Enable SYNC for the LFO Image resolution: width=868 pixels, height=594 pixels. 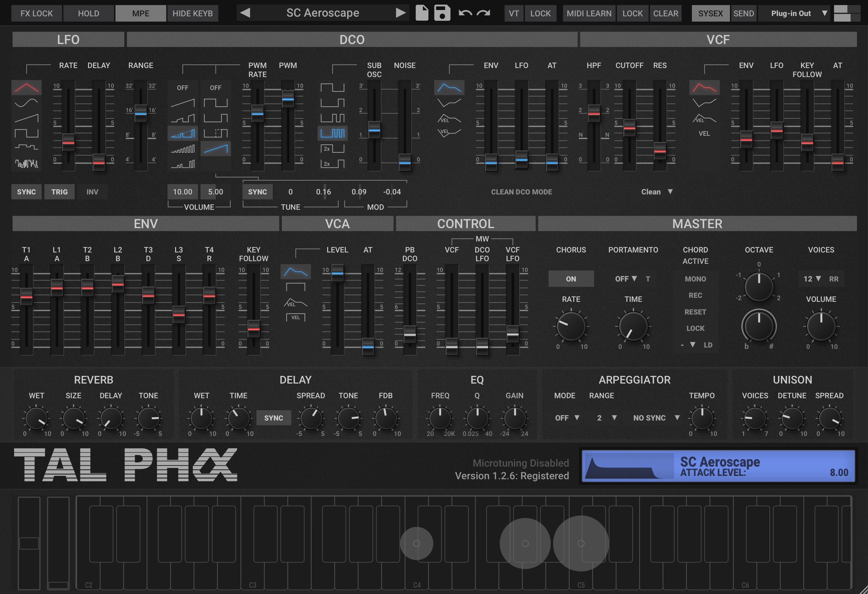pos(26,192)
